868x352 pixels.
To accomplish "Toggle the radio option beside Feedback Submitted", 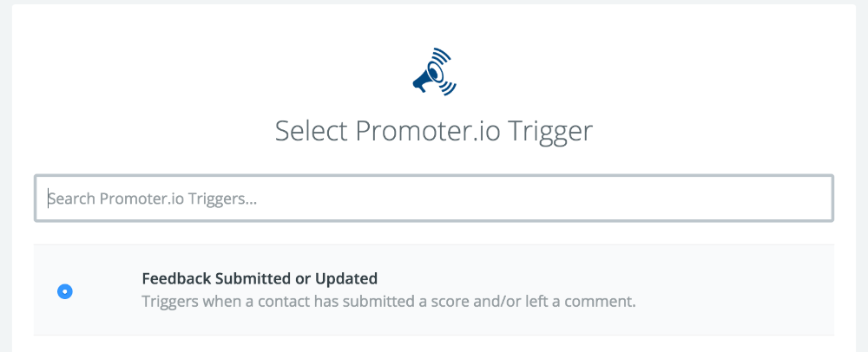I will pos(64,292).
